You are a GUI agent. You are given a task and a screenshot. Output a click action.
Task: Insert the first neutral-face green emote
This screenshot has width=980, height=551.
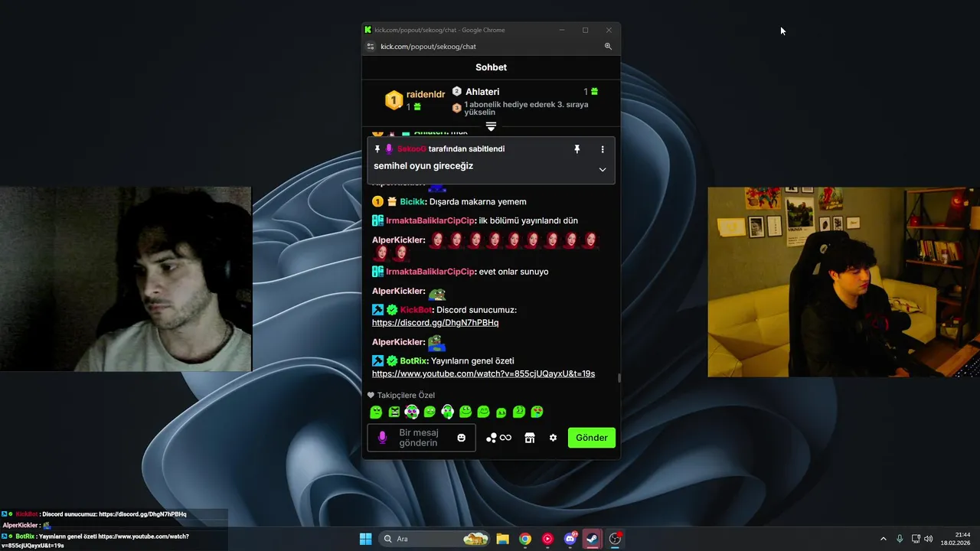(x=376, y=412)
